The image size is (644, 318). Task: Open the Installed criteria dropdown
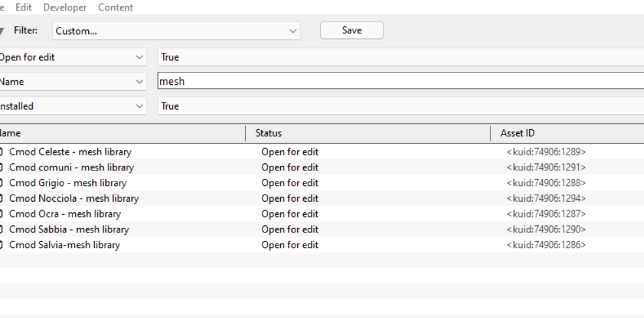pyautogui.click(x=72, y=106)
